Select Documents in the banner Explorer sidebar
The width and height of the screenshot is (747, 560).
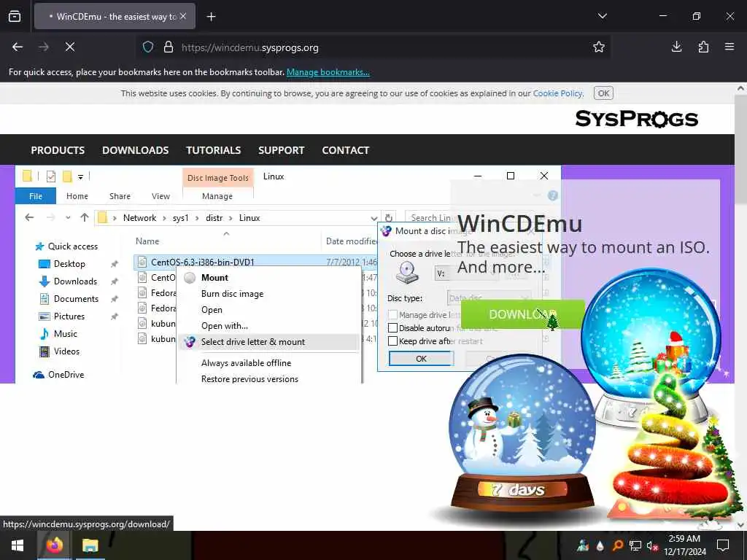pyautogui.click(x=69, y=299)
